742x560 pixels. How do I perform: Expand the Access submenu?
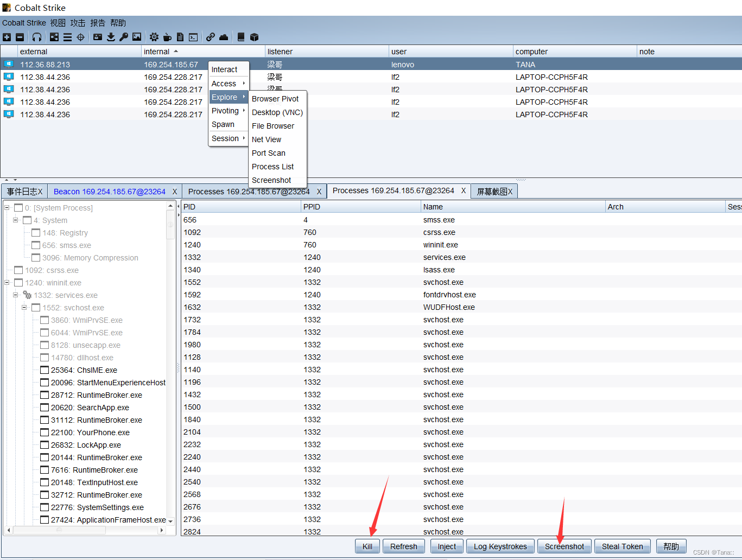(228, 84)
